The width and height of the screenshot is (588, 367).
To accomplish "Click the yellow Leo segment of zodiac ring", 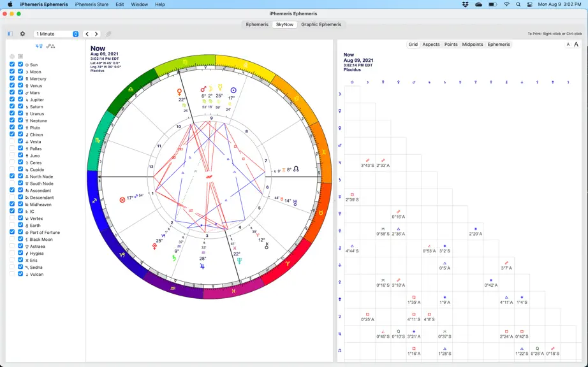I will point(244,65).
